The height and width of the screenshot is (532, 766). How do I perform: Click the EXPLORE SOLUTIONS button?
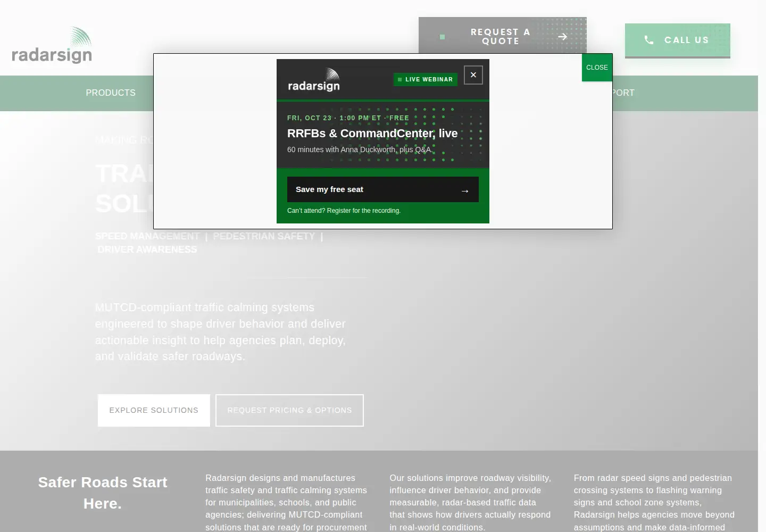[x=154, y=410]
